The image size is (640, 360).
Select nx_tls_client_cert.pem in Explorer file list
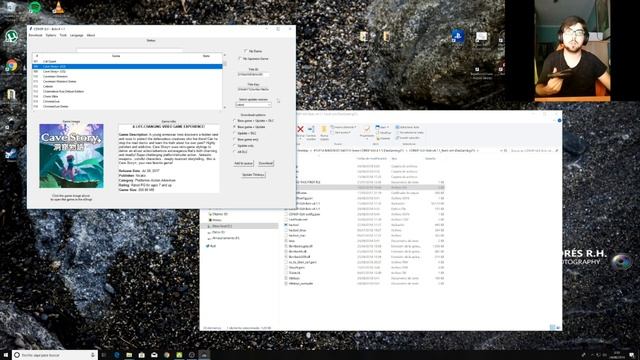[302, 262]
